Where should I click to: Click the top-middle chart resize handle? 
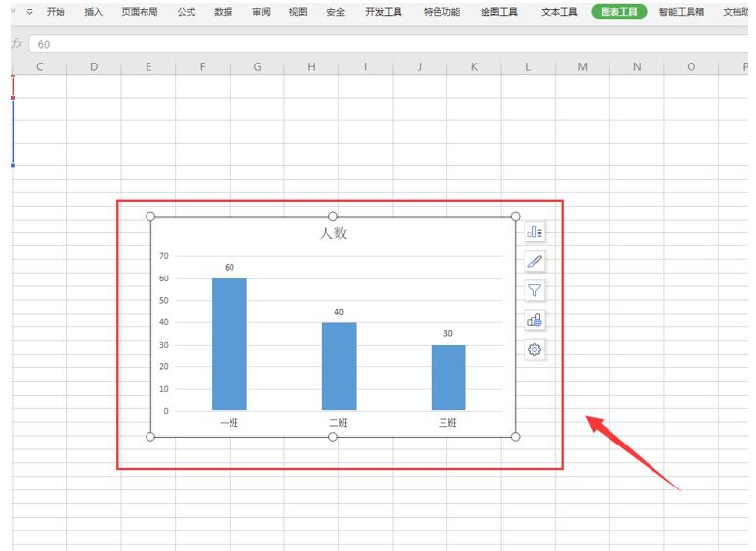coord(333,217)
